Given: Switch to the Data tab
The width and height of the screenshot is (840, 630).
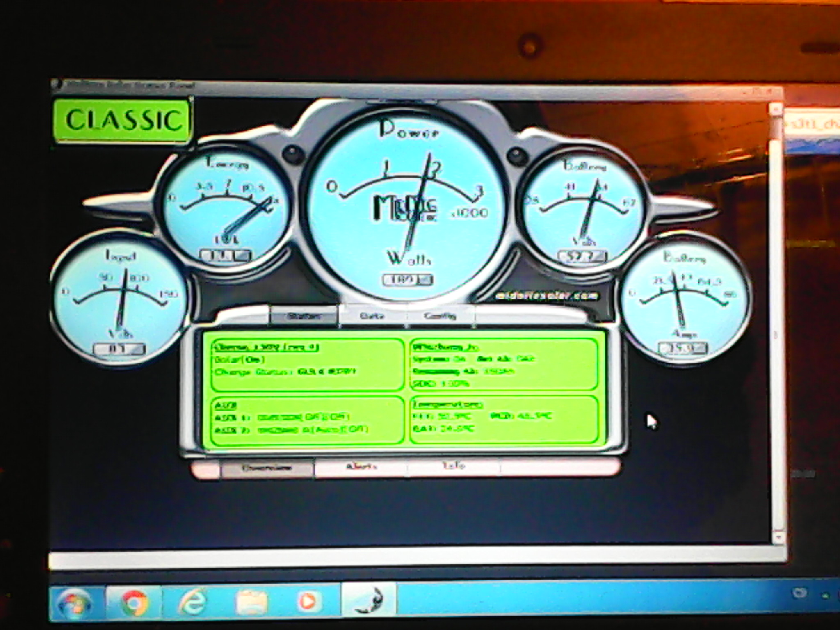Looking at the screenshot, I should 372,316.
